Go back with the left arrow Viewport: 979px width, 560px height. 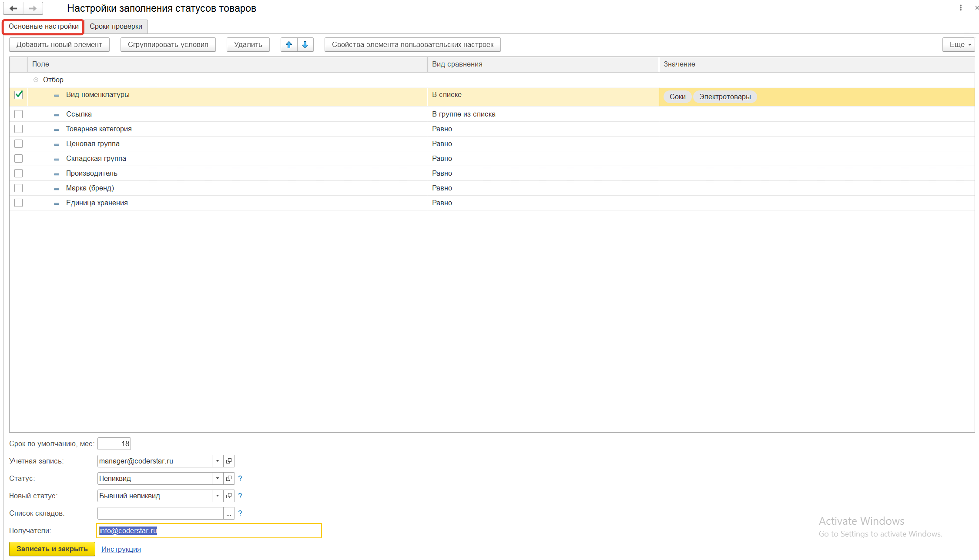pos(13,8)
